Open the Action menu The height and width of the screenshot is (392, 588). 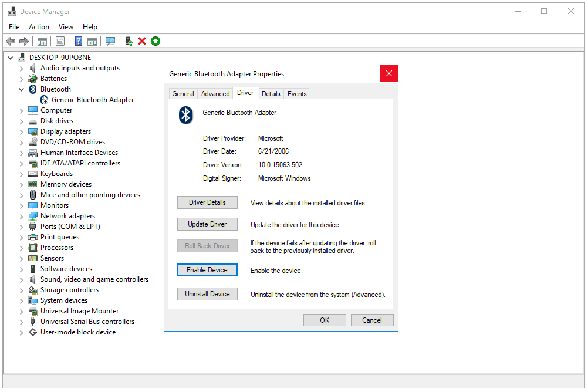[39, 27]
